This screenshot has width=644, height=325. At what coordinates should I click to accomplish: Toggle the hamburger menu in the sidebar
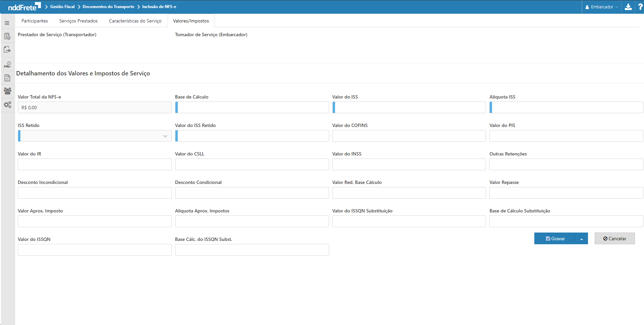click(x=7, y=23)
